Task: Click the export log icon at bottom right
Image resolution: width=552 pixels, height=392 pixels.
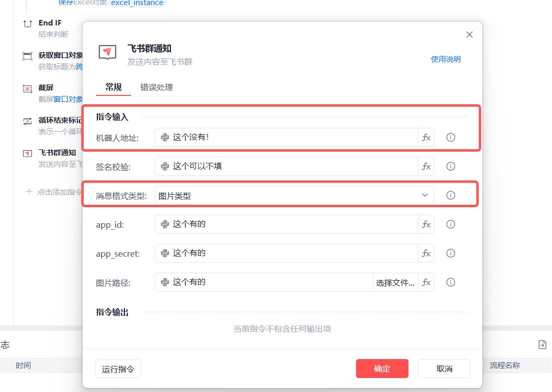Action: click(x=542, y=345)
